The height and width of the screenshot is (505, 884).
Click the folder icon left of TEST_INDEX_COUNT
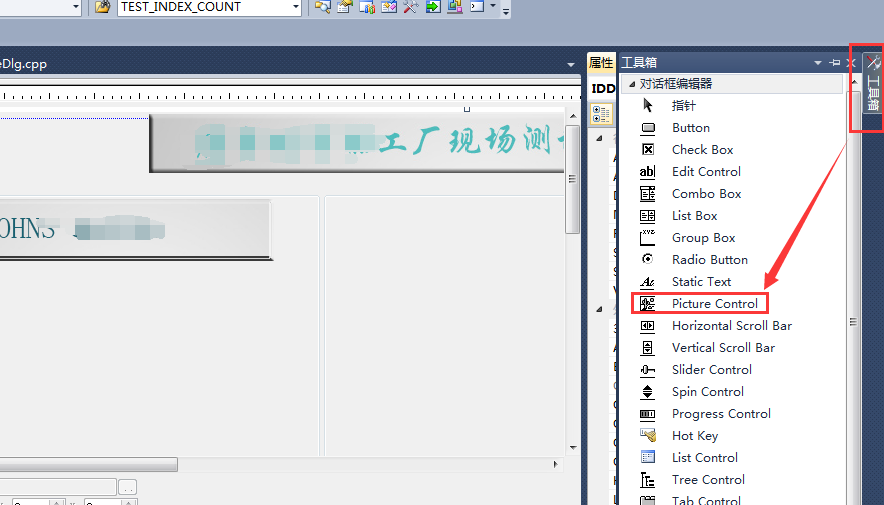[103, 7]
